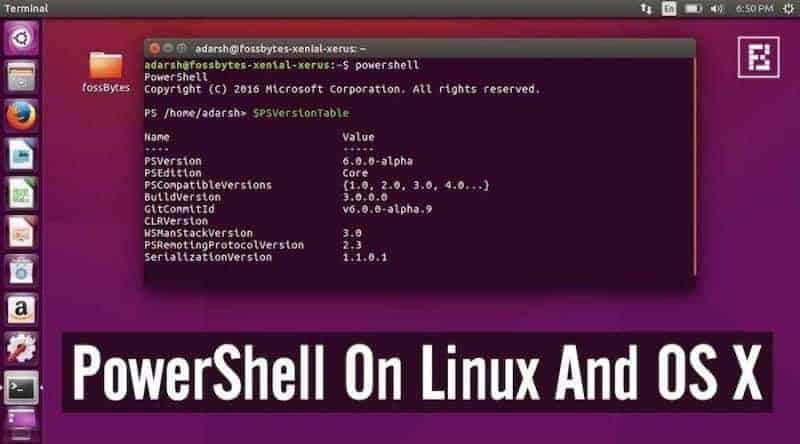Open the session power gear menu
Screen dimensions: 800x444
point(788,9)
